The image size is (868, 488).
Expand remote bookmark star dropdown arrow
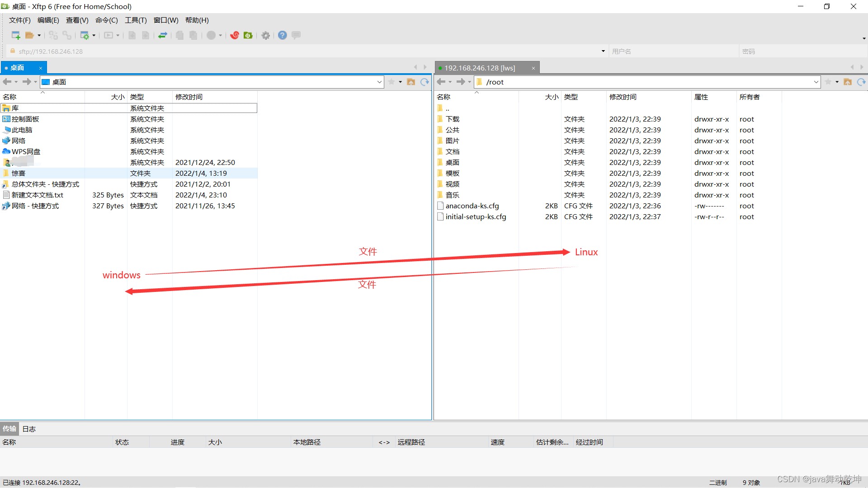click(x=837, y=82)
